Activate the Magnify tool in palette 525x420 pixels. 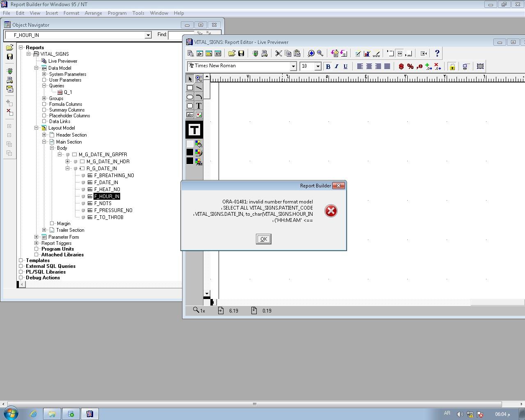(199, 78)
